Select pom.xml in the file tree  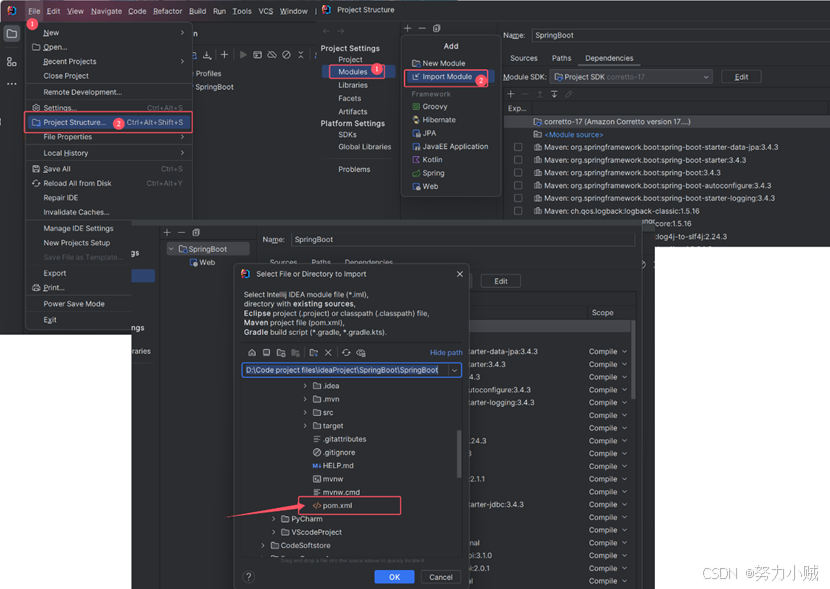(x=337, y=506)
